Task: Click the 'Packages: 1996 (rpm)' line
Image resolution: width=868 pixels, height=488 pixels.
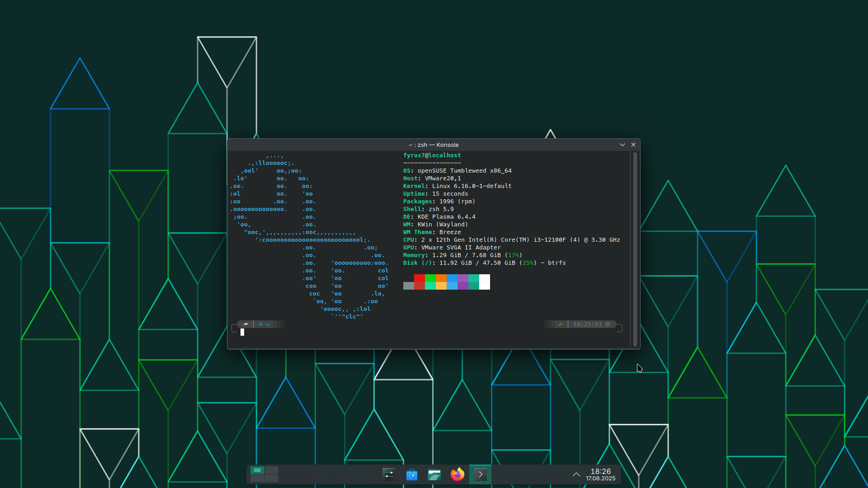Action: tap(439, 202)
